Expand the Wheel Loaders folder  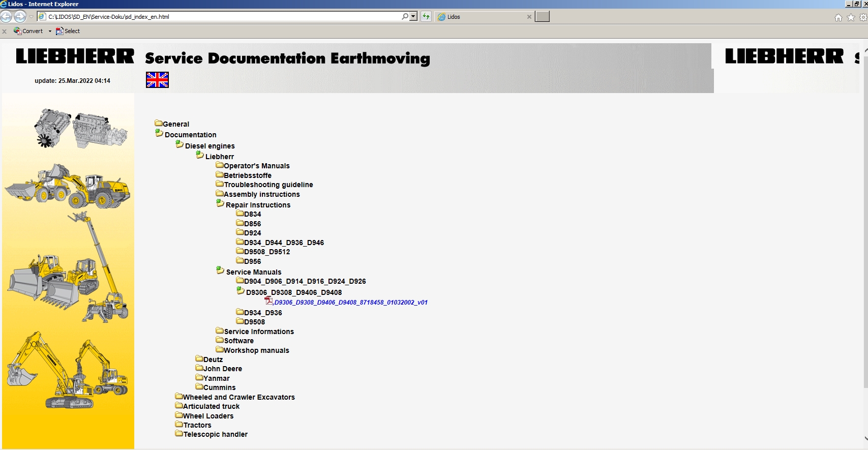204,416
